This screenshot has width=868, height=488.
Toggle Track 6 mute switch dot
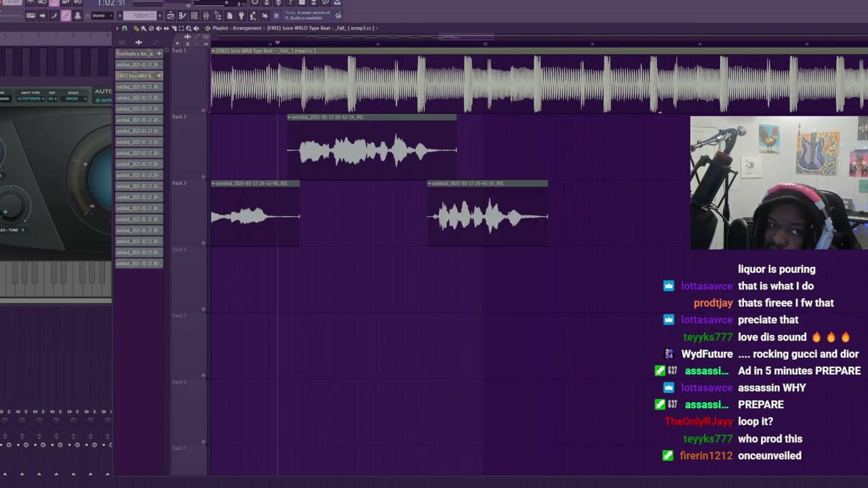coord(203,443)
